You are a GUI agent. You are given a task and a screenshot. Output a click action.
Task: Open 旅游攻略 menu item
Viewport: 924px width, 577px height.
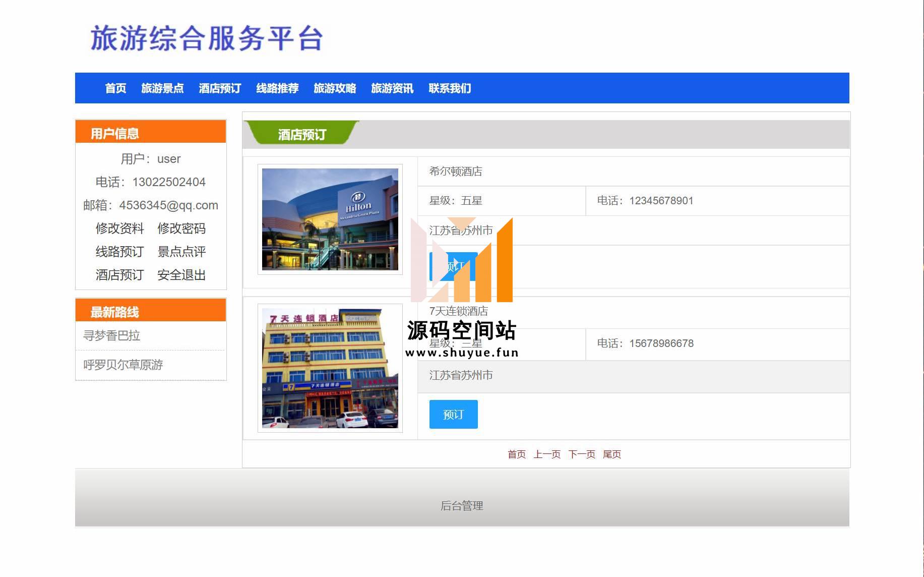(x=335, y=88)
